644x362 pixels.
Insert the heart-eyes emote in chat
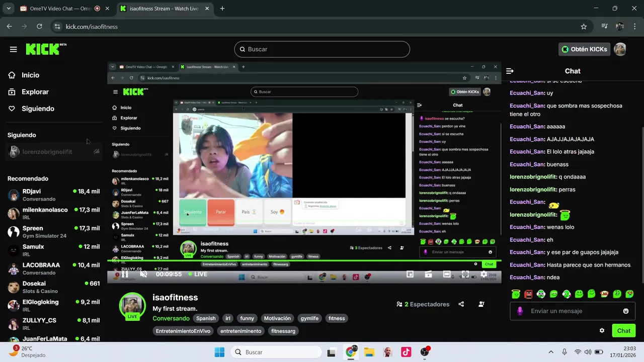click(629, 294)
